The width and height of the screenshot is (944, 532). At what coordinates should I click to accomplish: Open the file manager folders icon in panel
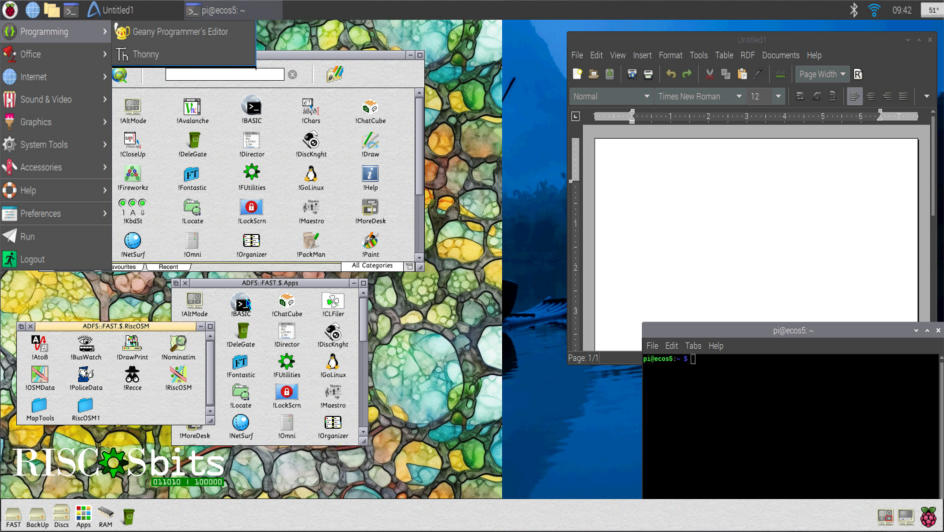coord(52,10)
